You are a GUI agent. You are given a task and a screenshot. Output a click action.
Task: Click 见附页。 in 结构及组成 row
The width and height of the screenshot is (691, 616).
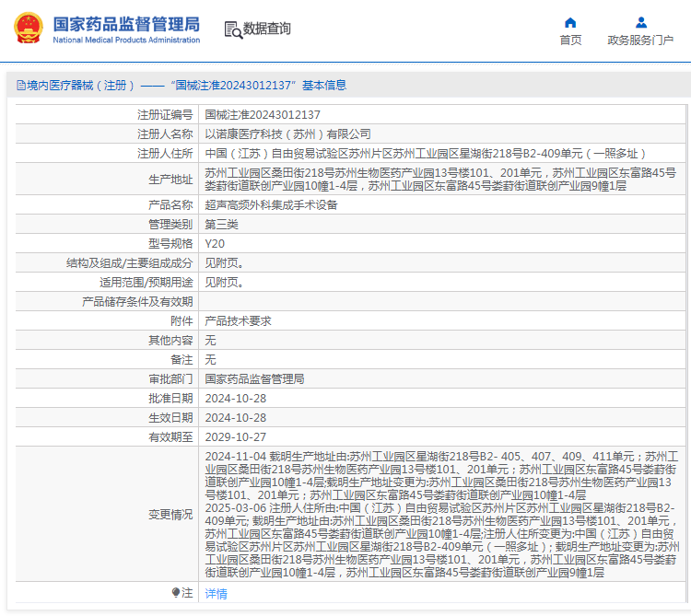[224, 263]
